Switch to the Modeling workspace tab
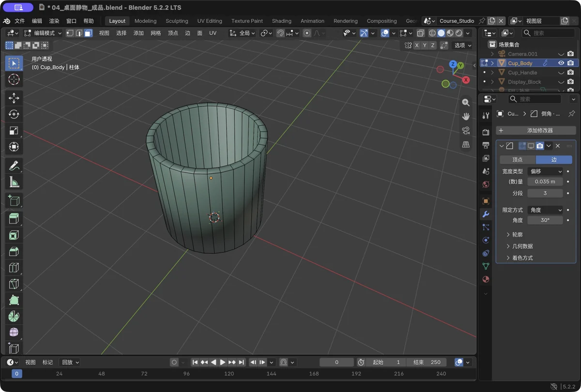The image size is (581, 392). 145,21
